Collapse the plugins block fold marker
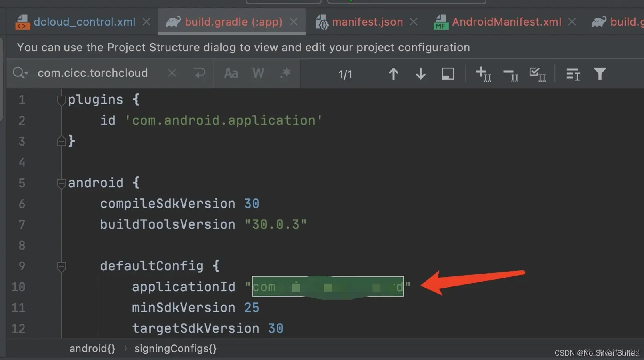 (61, 100)
